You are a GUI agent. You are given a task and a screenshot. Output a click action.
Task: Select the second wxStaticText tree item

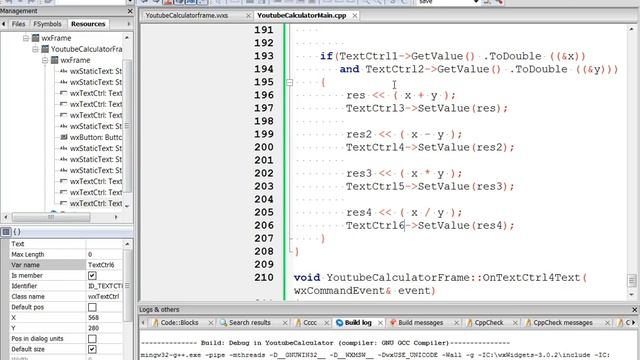coord(96,82)
